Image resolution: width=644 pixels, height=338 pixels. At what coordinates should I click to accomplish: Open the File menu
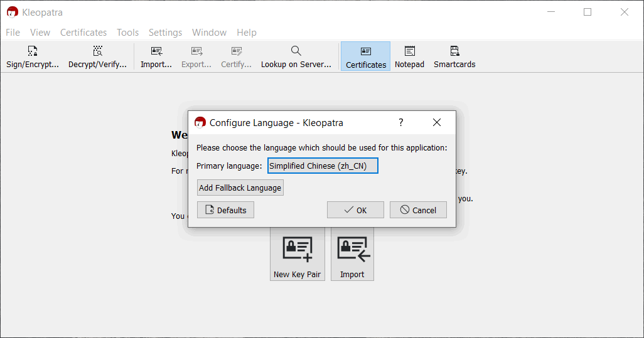click(x=13, y=33)
